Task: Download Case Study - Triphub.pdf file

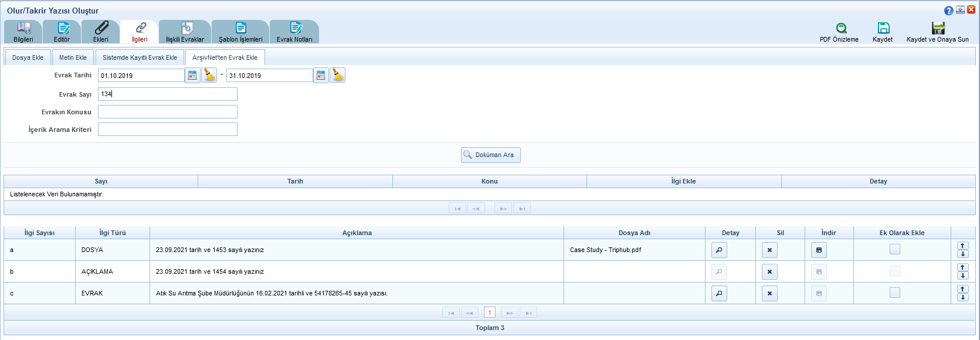Action: (819, 250)
